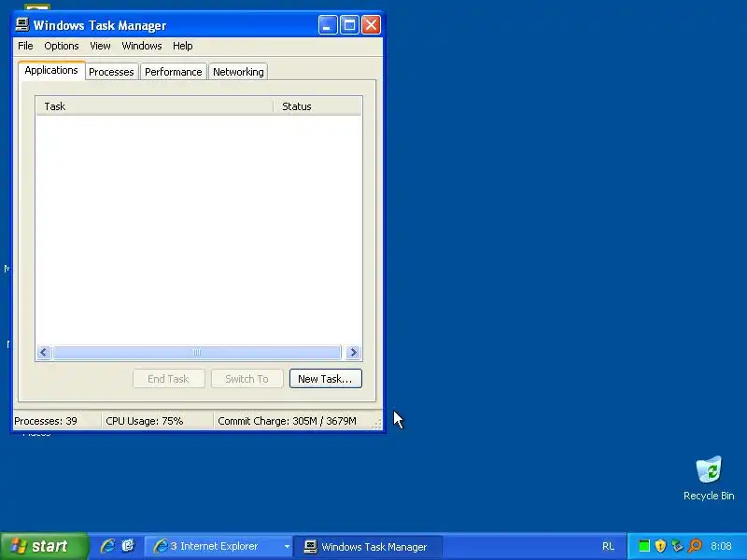This screenshot has height=560, width=747.
Task: Click the CPU Usage: 75% status text
Action: pos(145,421)
